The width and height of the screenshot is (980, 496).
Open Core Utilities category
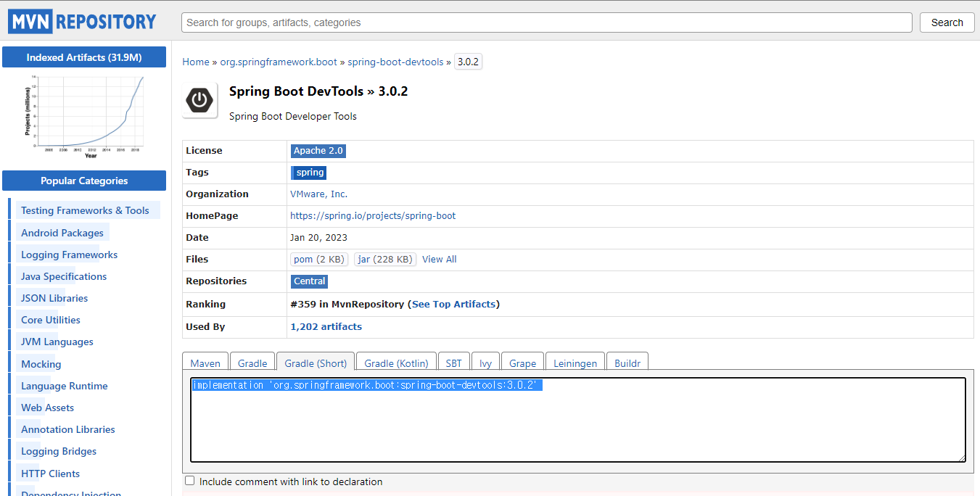click(51, 320)
